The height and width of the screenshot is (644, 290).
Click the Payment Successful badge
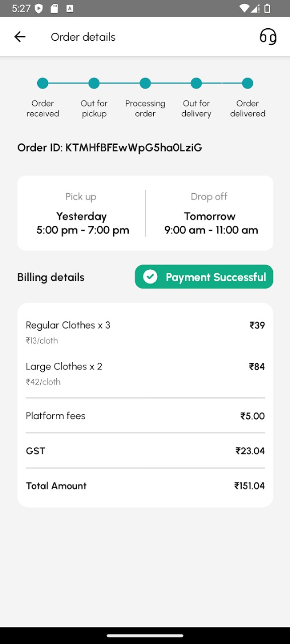click(x=204, y=277)
